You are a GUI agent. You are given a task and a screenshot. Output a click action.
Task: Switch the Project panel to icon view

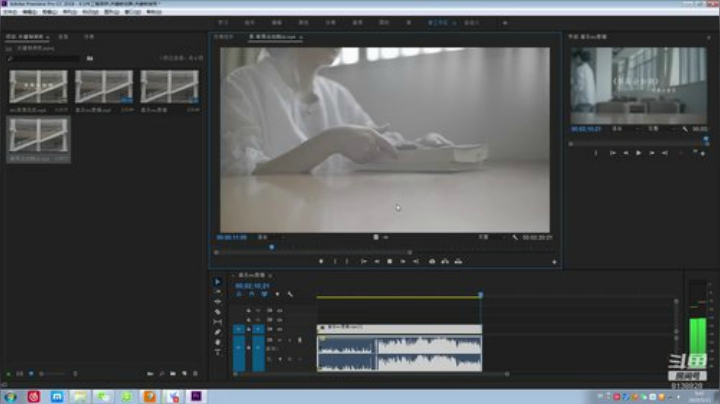point(31,374)
